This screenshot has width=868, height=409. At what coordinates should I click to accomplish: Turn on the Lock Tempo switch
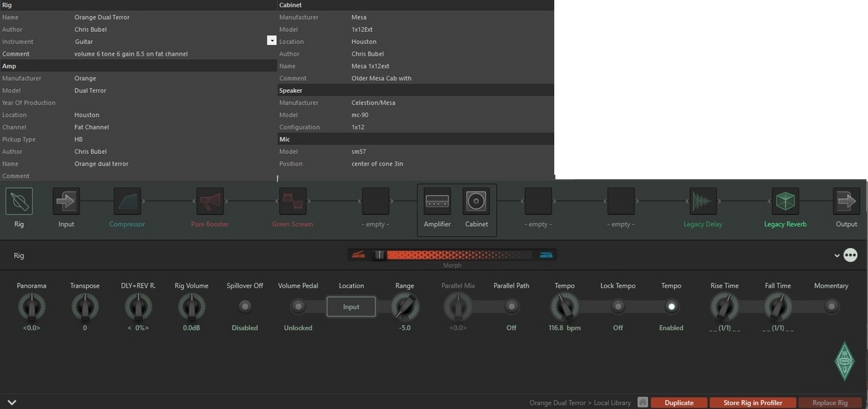tap(618, 307)
